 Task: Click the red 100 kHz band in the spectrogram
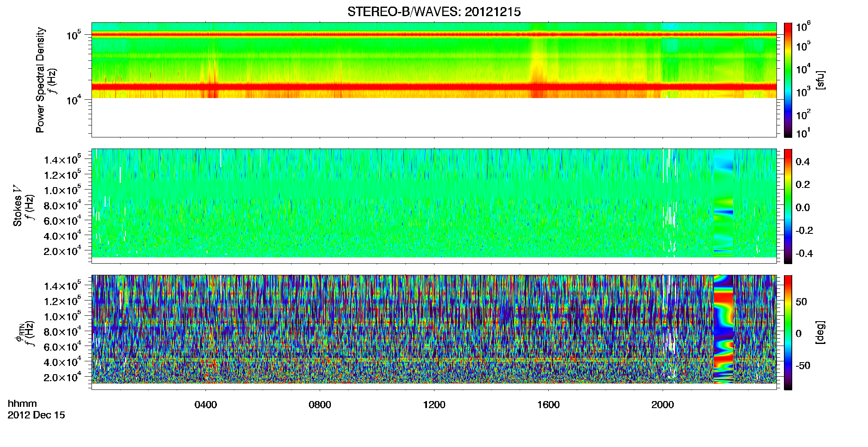(434, 35)
